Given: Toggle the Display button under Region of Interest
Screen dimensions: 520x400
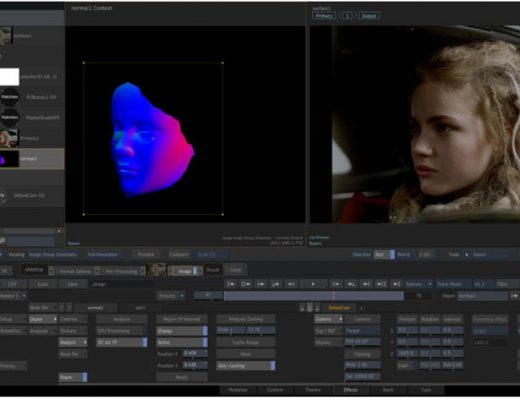Looking at the screenshot, I should (182, 331).
